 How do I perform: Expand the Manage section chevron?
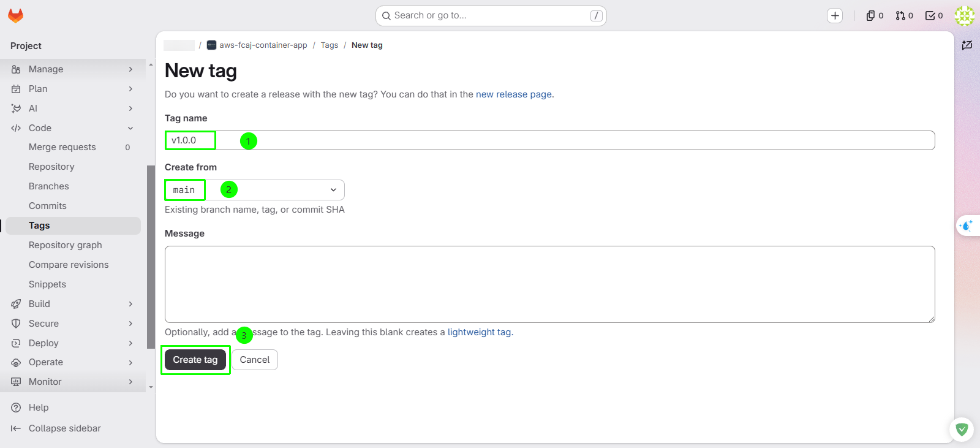(130, 69)
